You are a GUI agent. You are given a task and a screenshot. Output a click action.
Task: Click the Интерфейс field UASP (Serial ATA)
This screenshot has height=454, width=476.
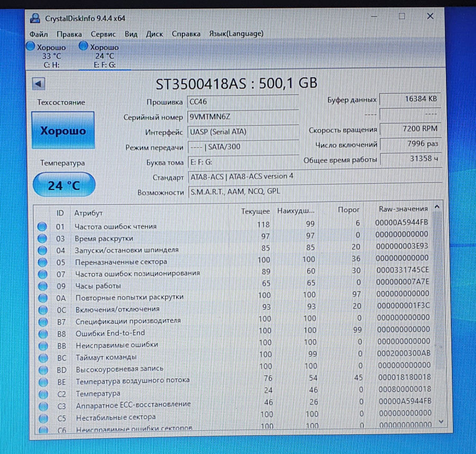tap(243, 132)
